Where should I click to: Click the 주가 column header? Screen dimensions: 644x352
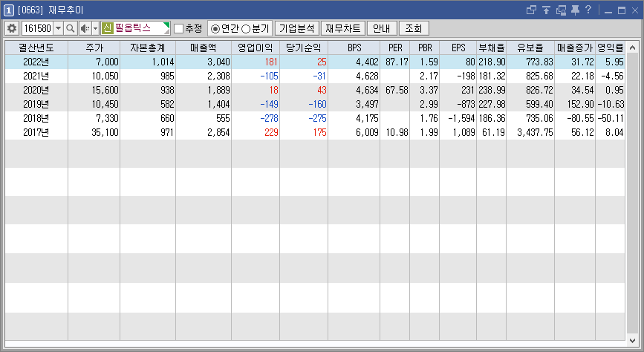94,48
